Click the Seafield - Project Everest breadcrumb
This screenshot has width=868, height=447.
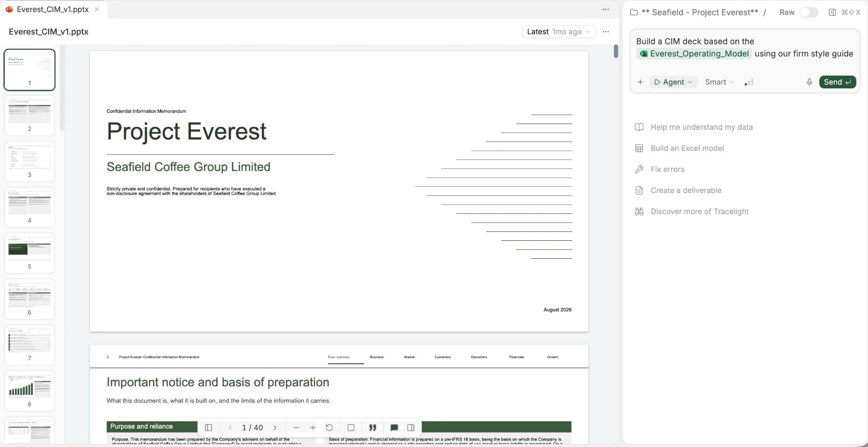click(x=700, y=13)
